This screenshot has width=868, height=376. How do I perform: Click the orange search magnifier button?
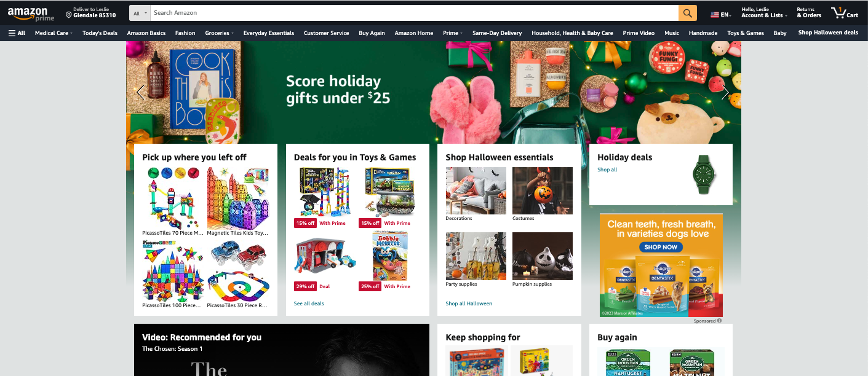(687, 13)
